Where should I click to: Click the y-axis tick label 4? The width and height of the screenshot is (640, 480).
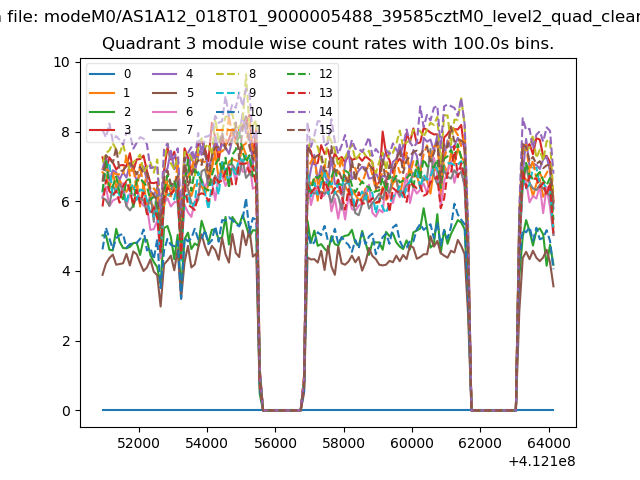(x=65, y=271)
